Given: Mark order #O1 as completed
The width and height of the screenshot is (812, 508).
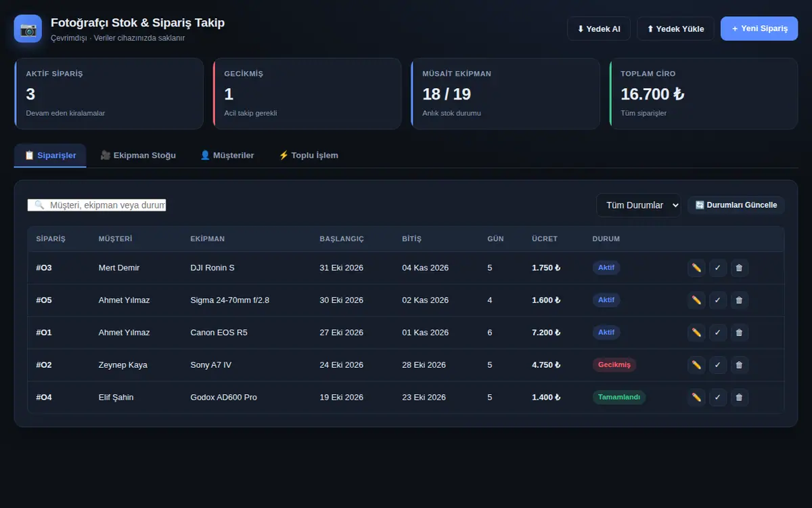Looking at the screenshot, I should [718, 333].
